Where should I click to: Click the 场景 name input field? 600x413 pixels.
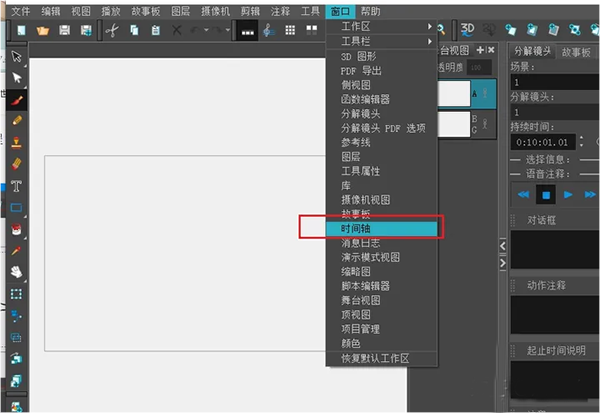pyautogui.click(x=555, y=82)
